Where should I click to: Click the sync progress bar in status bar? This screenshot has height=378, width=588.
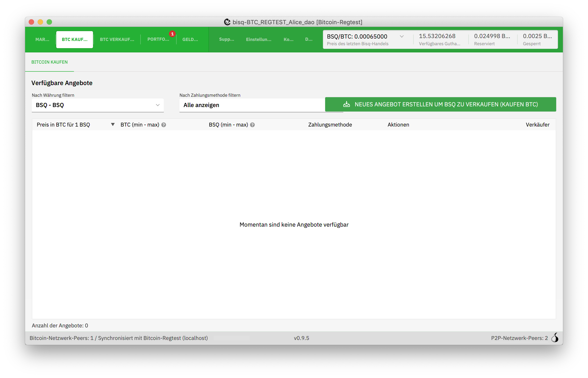tap(231, 338)
